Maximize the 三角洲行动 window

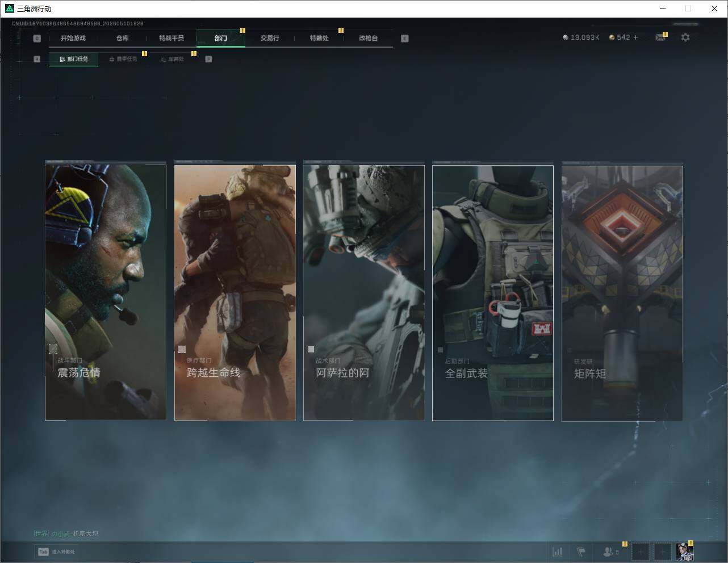tap(688, 9)
